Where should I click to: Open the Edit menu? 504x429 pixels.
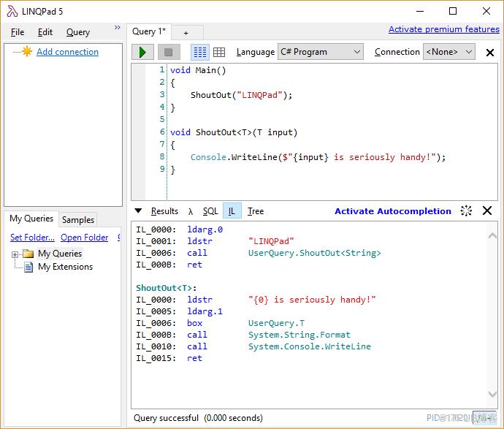pos(45,32)
